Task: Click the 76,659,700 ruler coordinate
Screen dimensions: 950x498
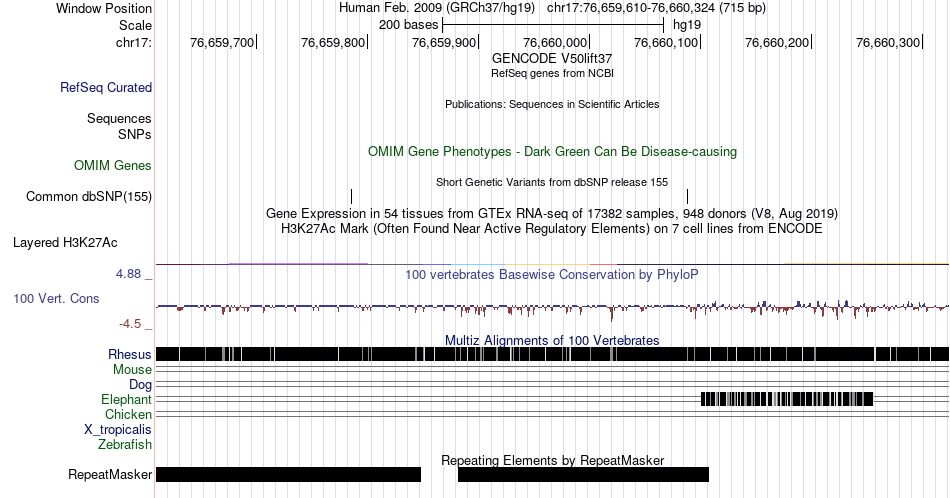Action: [x=222, y=42]
